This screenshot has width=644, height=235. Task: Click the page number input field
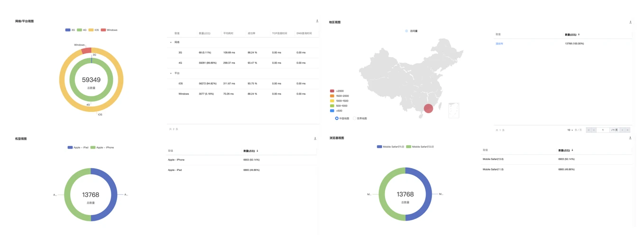[x=603, y=130]
